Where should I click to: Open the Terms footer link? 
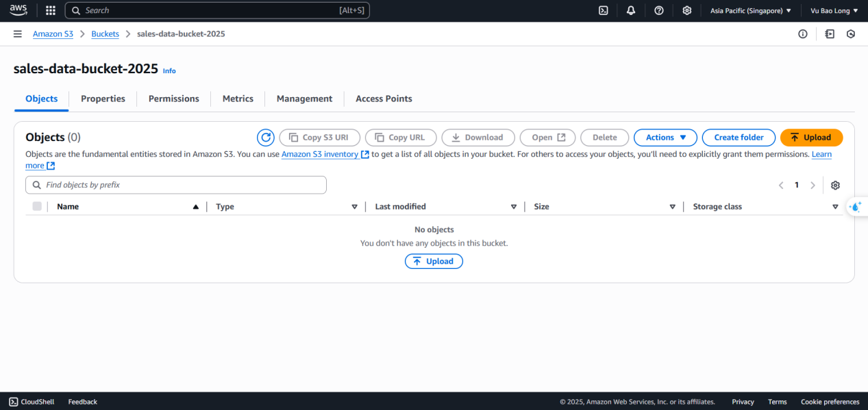(778, 402)
